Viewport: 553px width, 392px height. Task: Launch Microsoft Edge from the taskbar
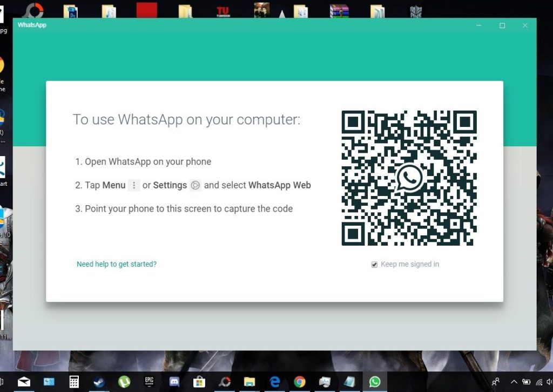(x=274, y=382)
